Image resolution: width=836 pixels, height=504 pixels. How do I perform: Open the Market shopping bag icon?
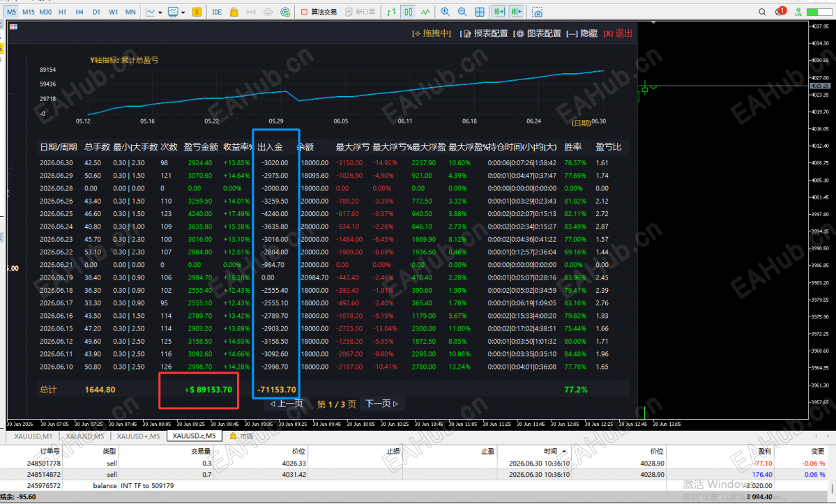tap(234, 12)
